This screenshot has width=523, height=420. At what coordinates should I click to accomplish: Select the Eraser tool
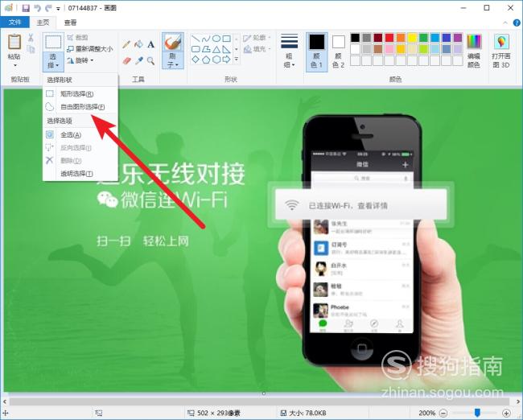(127, 60)
